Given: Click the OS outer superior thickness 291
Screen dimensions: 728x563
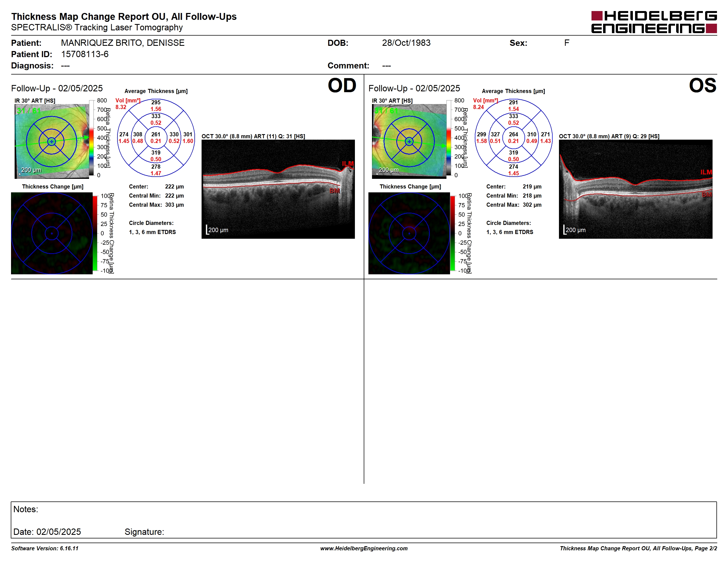Looking at the screenshot, I should [x=513, y=102].
